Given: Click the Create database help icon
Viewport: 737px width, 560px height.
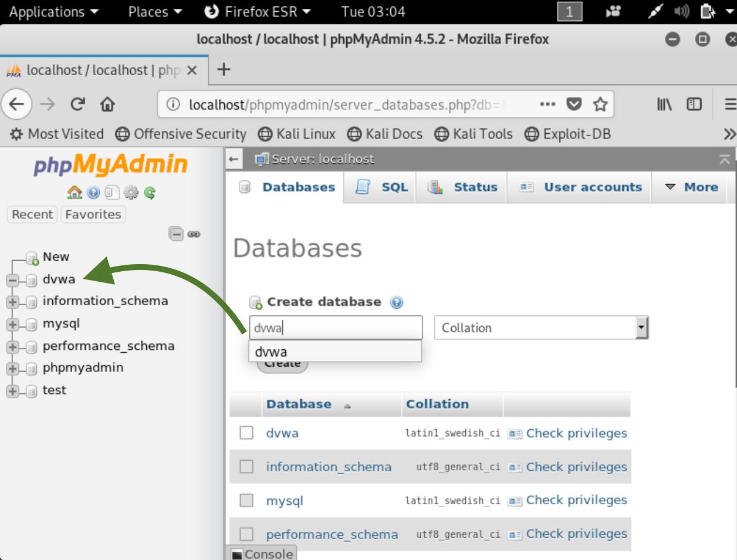Looking at the screenshot, I should point(397,302).
